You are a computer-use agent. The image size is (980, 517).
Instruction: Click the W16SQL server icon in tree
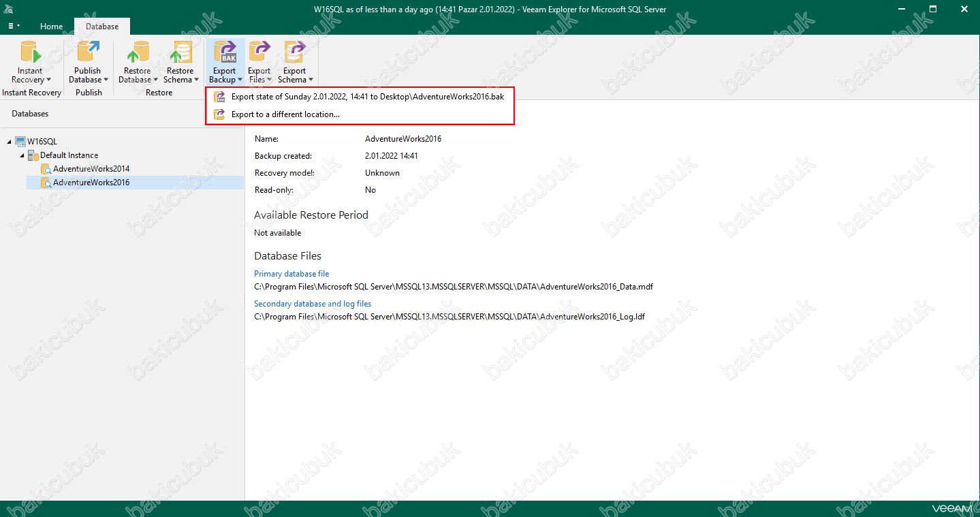coord(20,142)
